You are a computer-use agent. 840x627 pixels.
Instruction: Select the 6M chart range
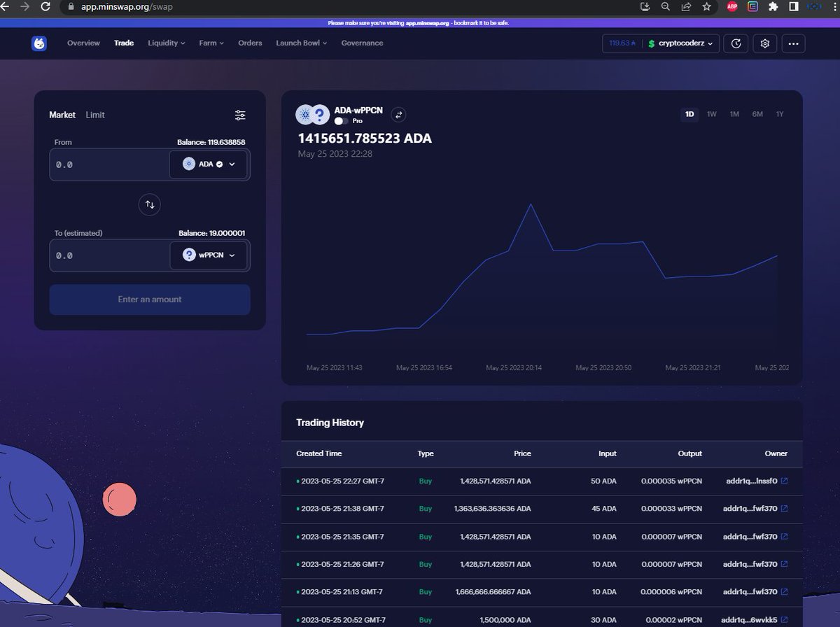tap(757, 114)
